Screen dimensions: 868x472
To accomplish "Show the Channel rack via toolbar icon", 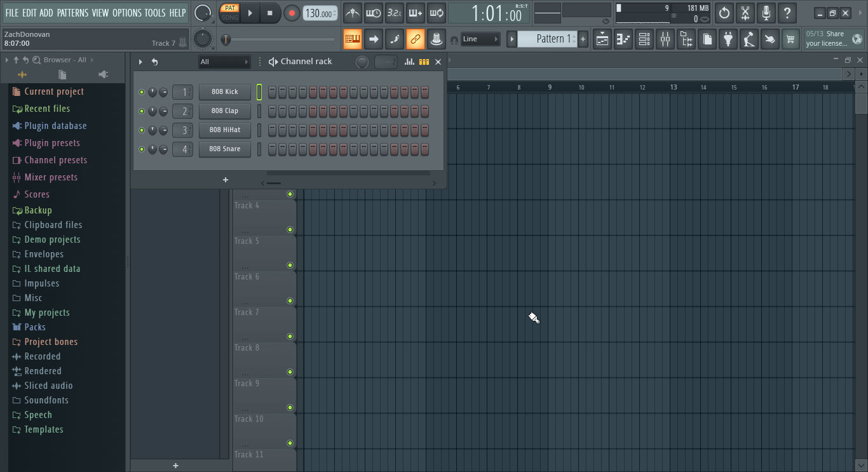I will (644, 39).
